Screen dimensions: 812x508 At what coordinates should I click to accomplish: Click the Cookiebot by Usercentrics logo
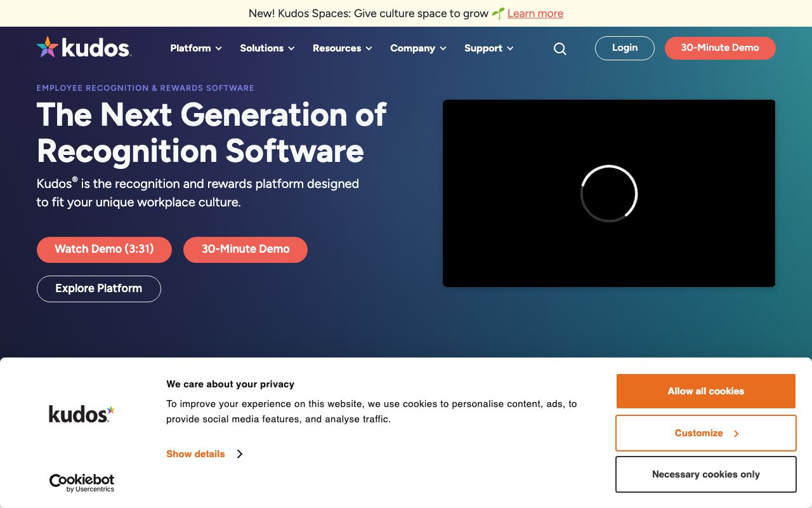[82, 483]
